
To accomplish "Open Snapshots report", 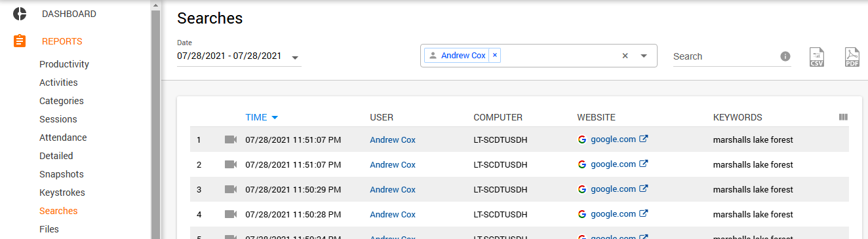I will coord(61,174).
